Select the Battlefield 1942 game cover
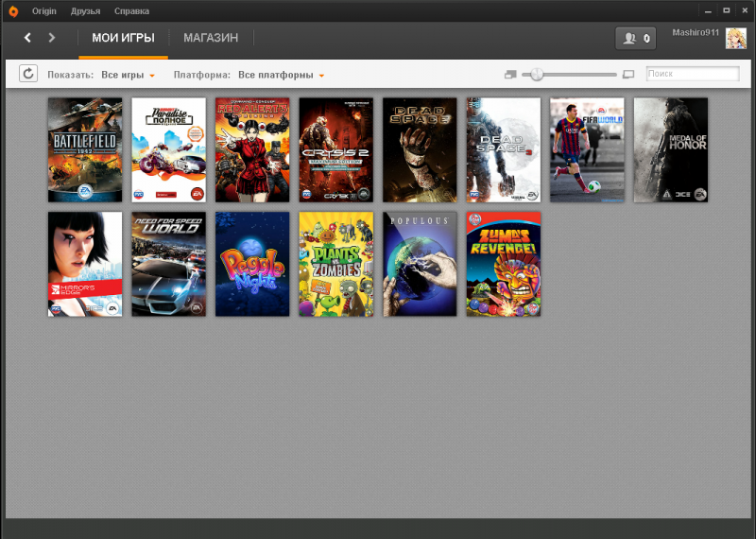The height and width of the screenshot is (539, 756). 85,149
